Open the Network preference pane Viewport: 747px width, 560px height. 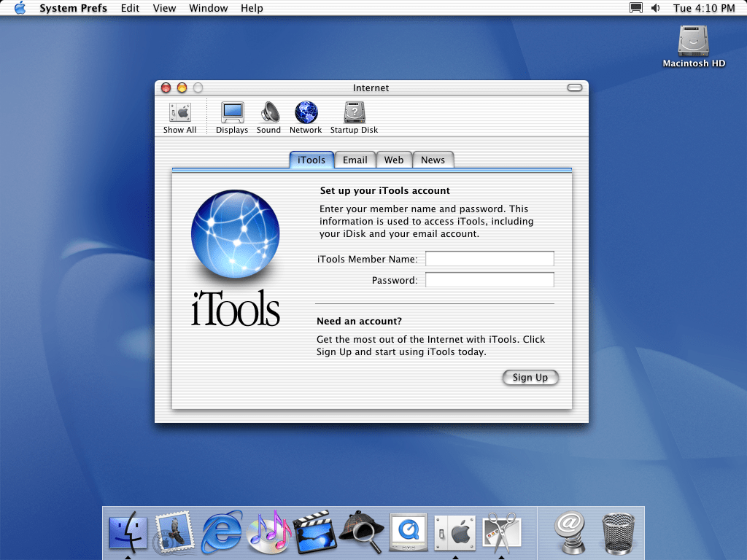(x=306, y=117)
